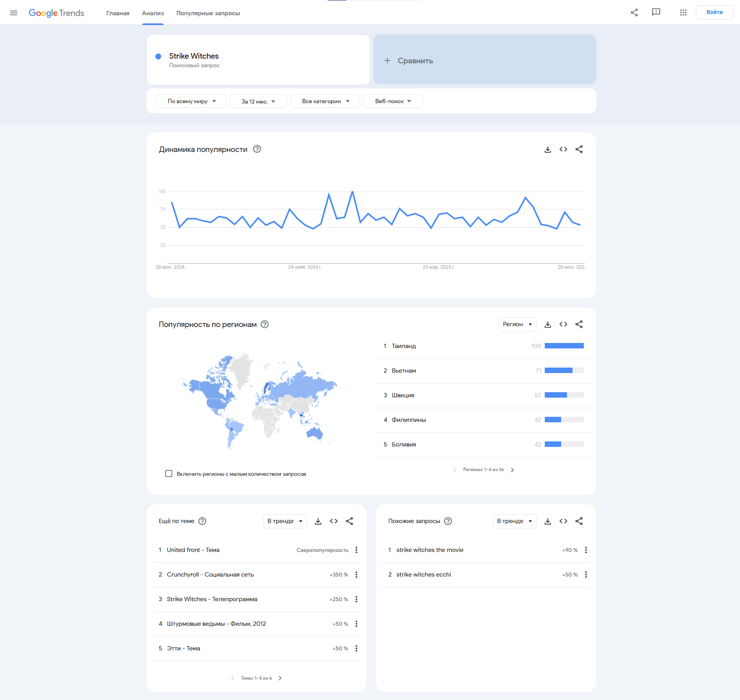740x700 pixels.
Task: Open more options for strike witches the movie
Action: coord(586,550)
